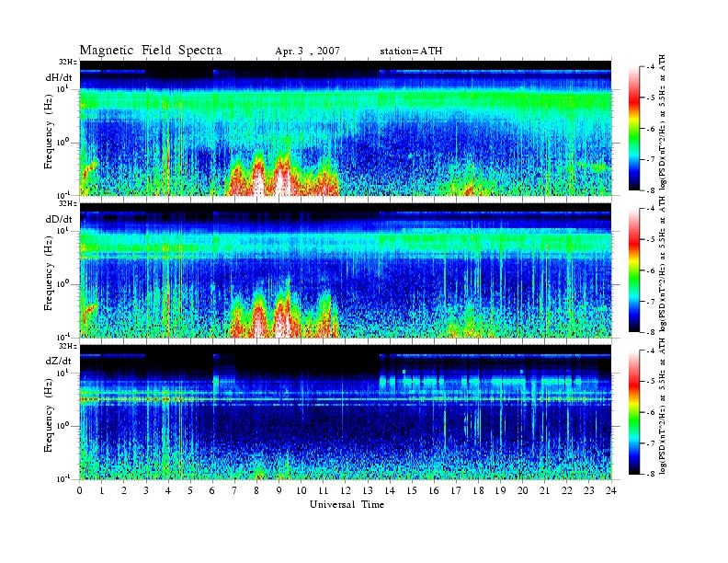Click the dZ/dt panel label
The image size is (728, 563).
pos(59,361)
